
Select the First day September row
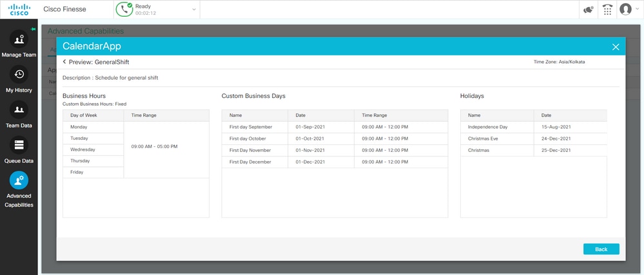[335, 128]
